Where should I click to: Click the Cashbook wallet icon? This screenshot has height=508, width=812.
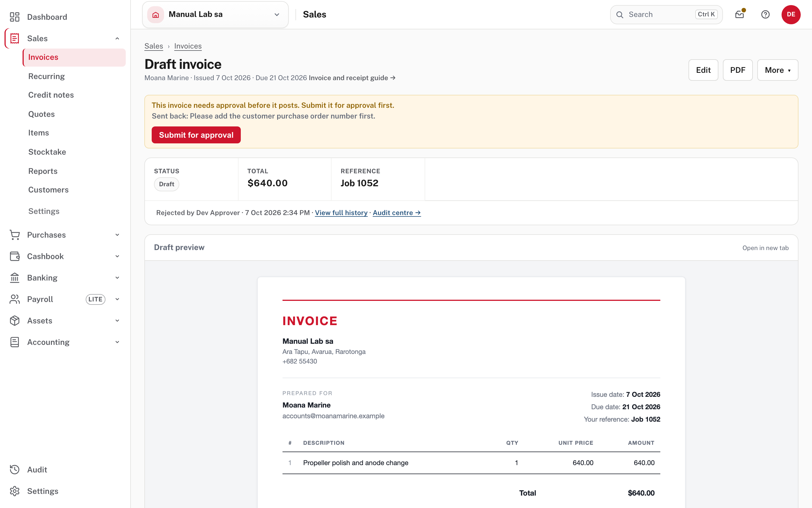pos(14,256)
